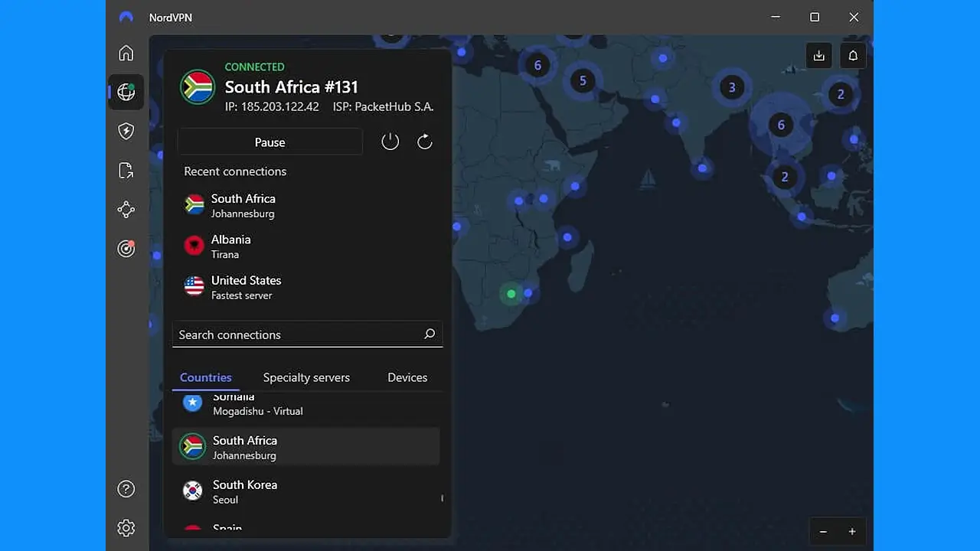Click the United States flag in Recent connections
Image resolution: width=980 pixels, height=551 pixels.
[x=194, y=287]
